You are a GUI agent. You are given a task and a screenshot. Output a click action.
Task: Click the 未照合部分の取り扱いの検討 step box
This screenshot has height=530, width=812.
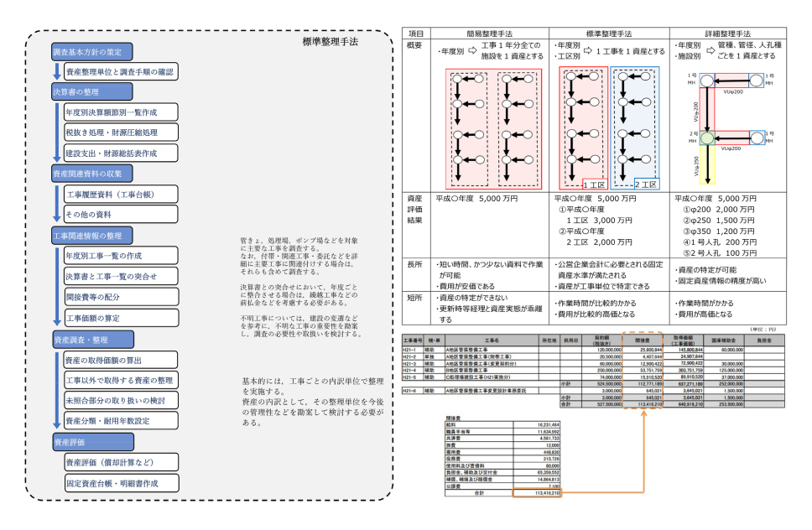pyautogui.click(x=120, y=399)
